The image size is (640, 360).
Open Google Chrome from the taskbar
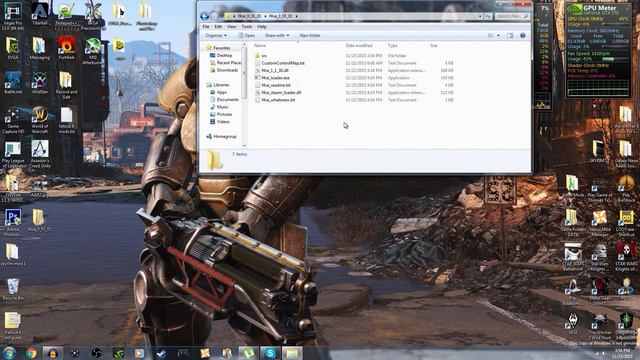(31, 353)
